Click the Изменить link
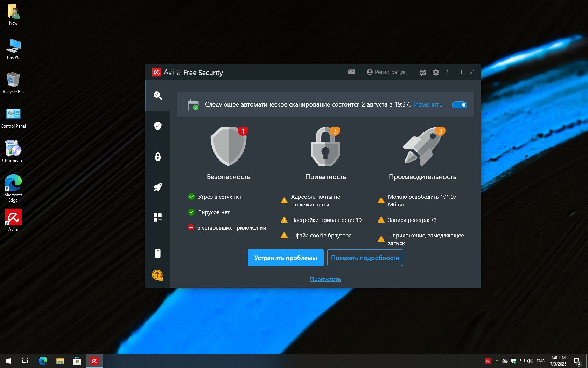 [x=428, y=104]
